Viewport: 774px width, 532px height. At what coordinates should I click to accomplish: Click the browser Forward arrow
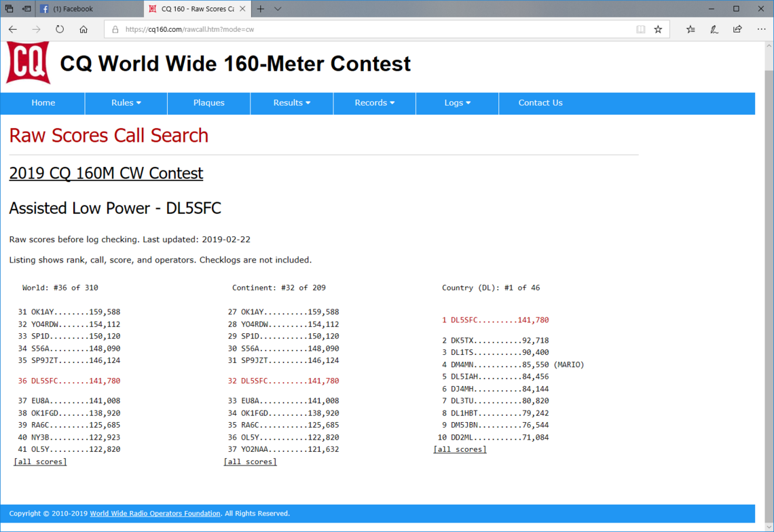point(37,30)
